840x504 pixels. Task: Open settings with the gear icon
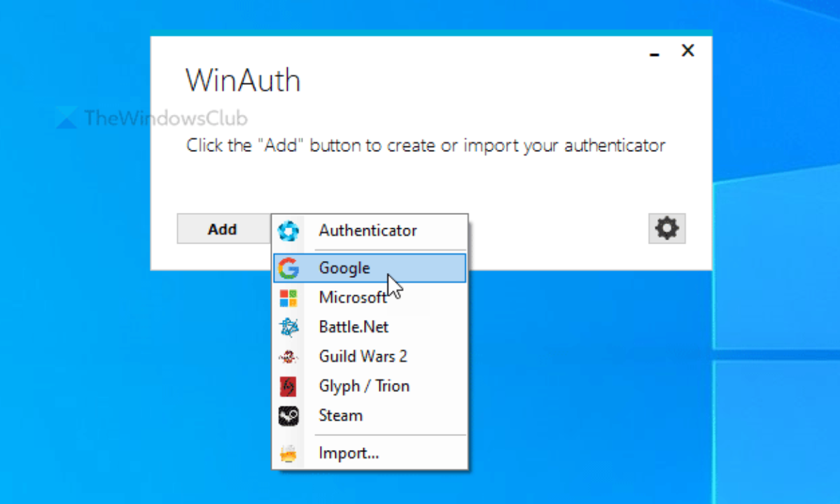click(x=667, y=229)
